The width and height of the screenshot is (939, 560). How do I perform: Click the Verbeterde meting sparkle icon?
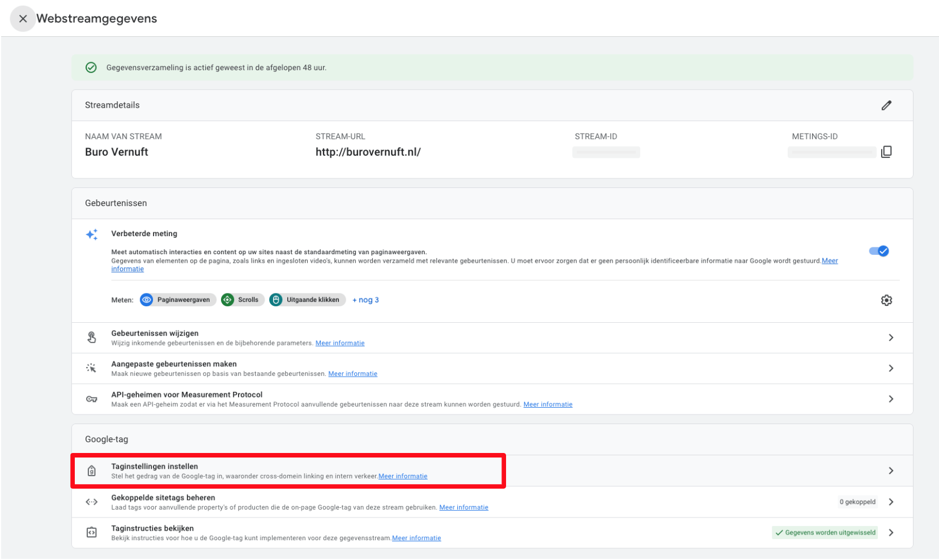point(92,234)
